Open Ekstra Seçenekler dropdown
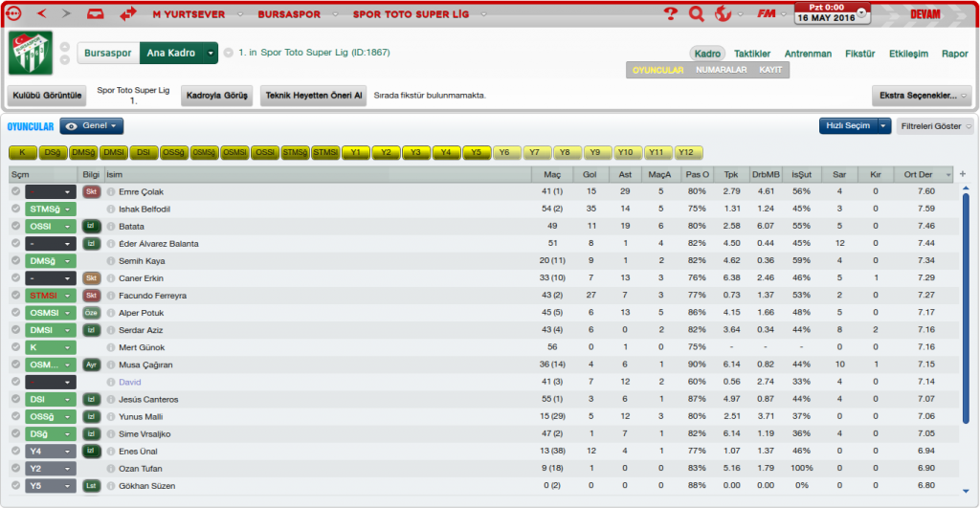980x508 pixels. (922, 96)
